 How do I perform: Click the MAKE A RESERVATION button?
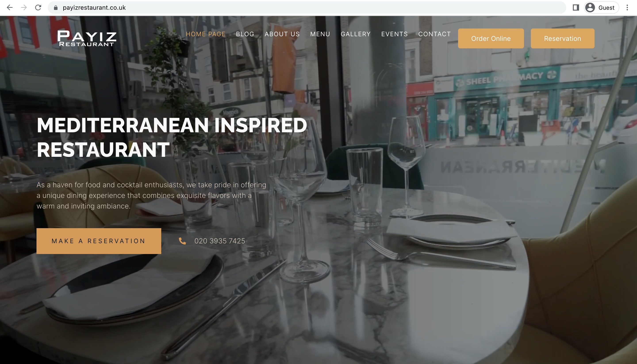(x=99, y=241)
